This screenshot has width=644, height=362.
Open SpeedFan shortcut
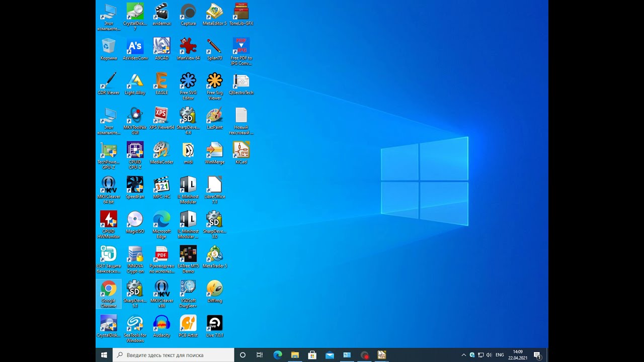pos(135,188)
